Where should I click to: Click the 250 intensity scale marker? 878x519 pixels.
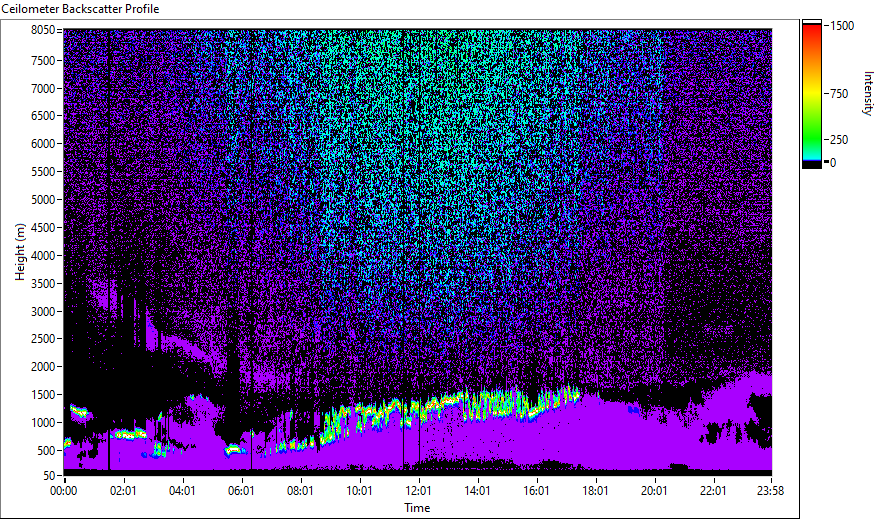click(839, 140)
